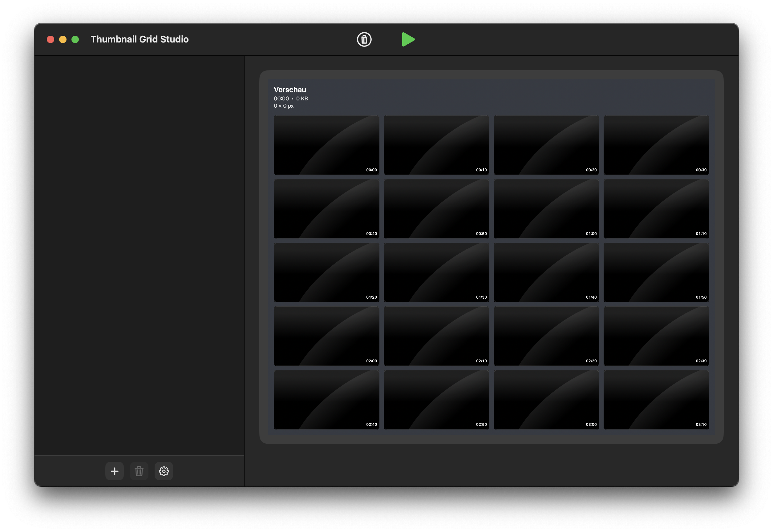
Task: Select the 00:50 grid thumbnail
Action: click(x=436, y=209)
